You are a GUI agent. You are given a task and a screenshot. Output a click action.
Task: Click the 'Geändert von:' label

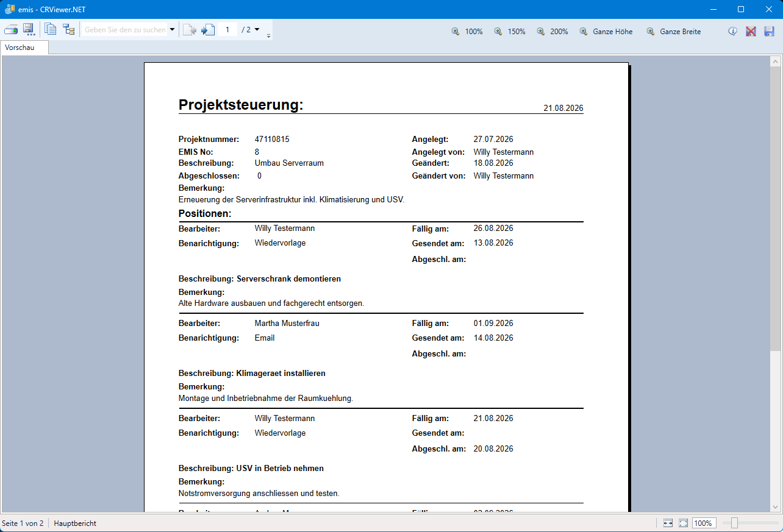[x=439, y=176]
